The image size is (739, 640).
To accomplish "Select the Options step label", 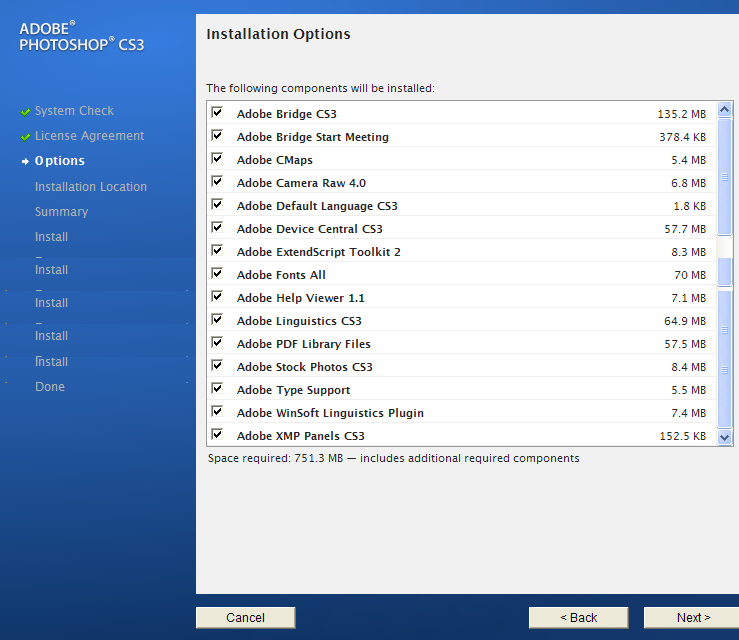I will click(x=60, y=161).
